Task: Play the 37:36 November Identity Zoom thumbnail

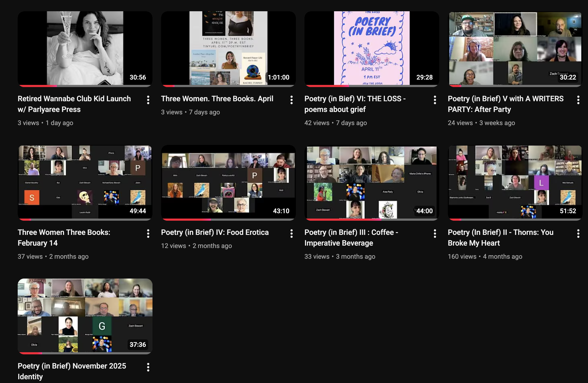Action: pyautogui.click(x=85, y=316)
